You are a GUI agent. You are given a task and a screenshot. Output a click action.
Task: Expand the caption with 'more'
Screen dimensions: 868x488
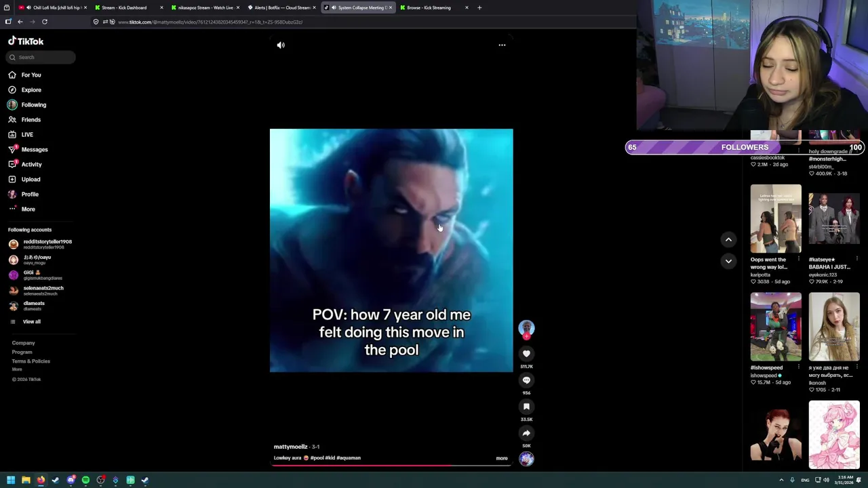pos(502,458)
